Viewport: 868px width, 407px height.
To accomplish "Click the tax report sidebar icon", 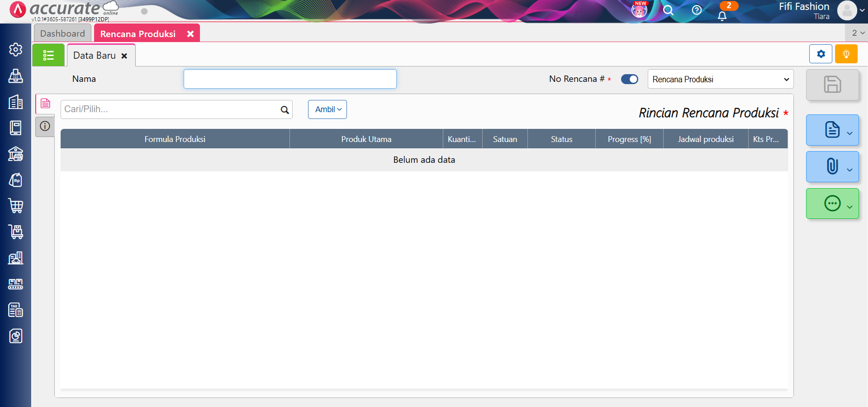I will [16, 310].
